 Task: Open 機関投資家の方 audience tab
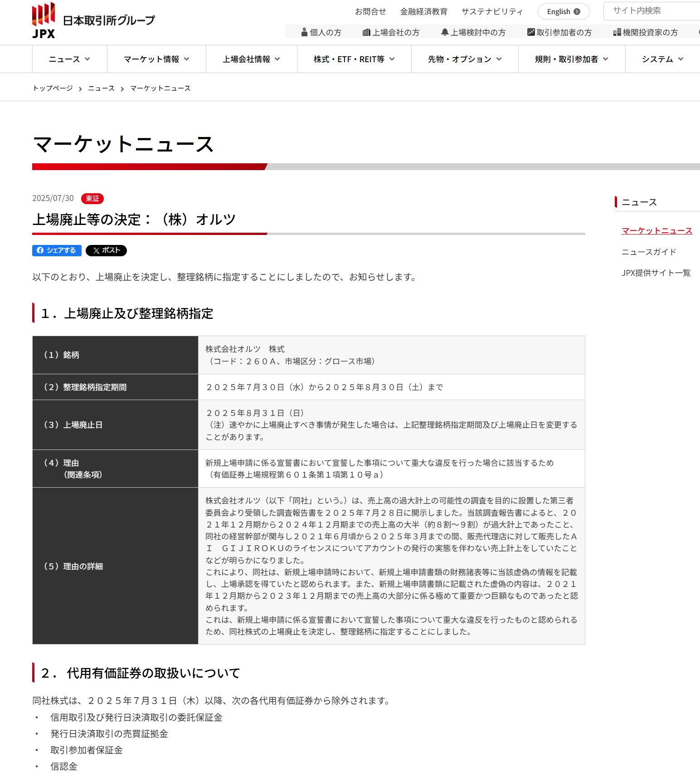pyautogui.click(x=646, y=32)
